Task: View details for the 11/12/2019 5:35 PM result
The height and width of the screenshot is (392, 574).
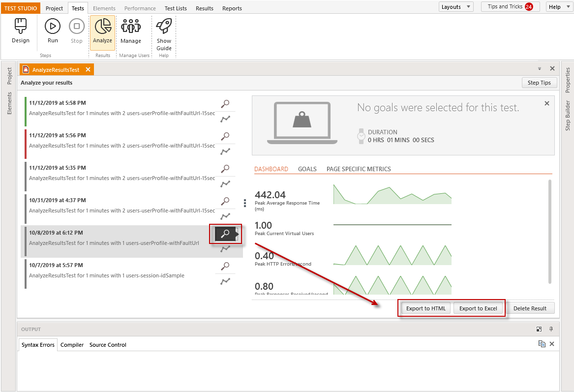Action: point(225,168)
